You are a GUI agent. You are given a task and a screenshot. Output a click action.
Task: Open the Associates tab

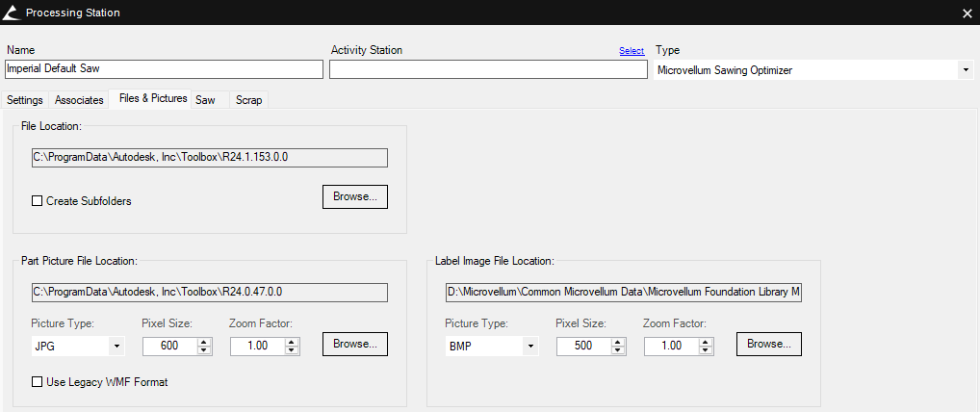pos(79,100)
